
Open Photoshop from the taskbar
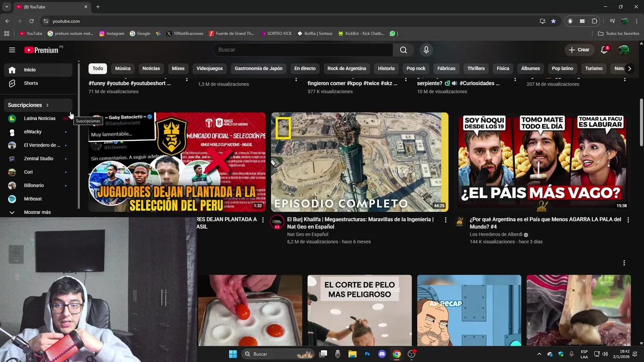coord(367,354)
